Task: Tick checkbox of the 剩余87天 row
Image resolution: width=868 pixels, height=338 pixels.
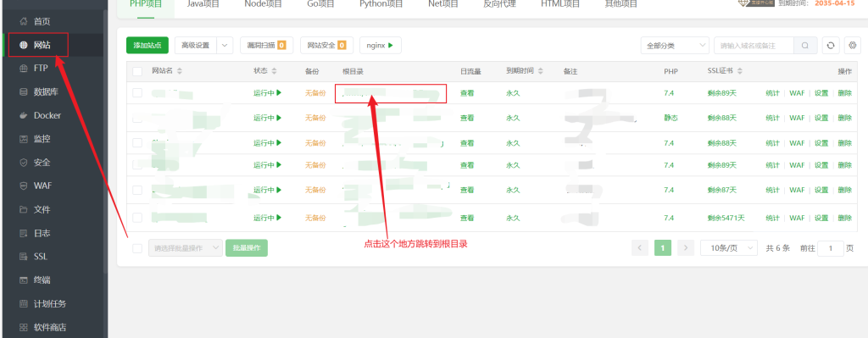Action: [137, 190]
